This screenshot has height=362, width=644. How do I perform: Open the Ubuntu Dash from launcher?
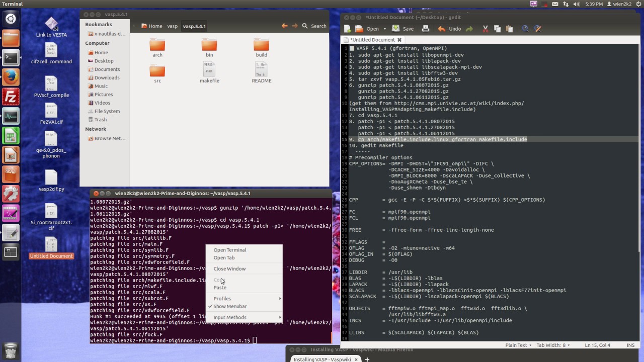coord(11,19)
